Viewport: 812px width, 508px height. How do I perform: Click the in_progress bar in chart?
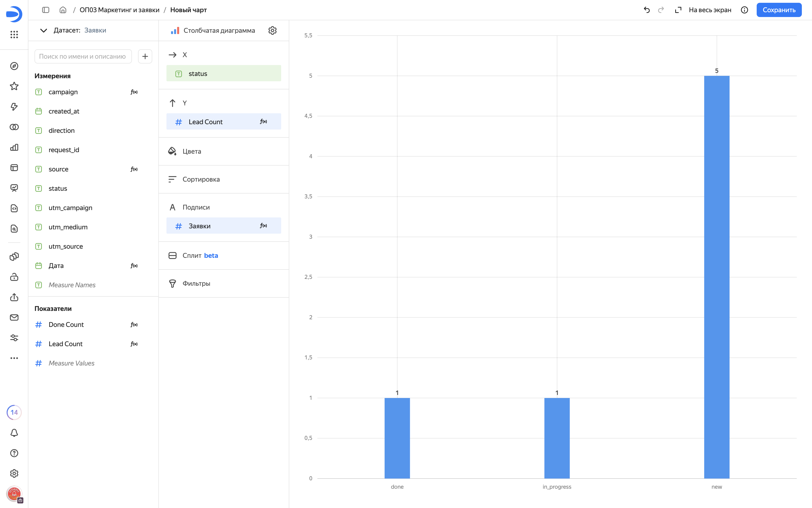(x=557, y=438)
